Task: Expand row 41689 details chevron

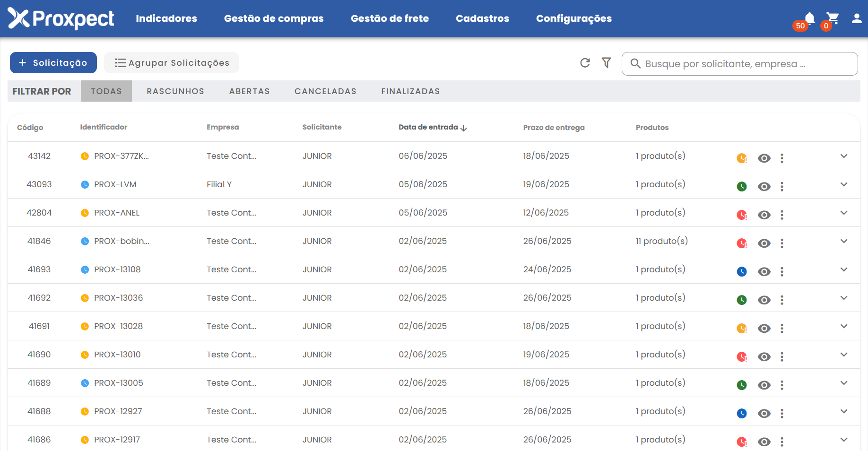Action: coord(844,383)
